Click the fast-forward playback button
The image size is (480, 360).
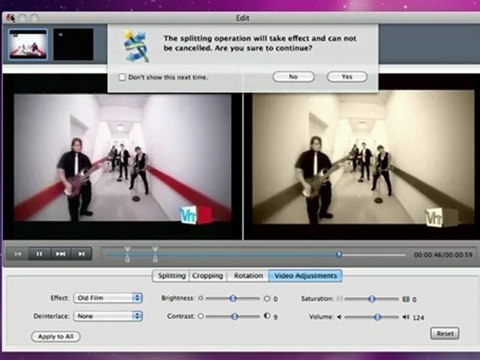point(60,254)
